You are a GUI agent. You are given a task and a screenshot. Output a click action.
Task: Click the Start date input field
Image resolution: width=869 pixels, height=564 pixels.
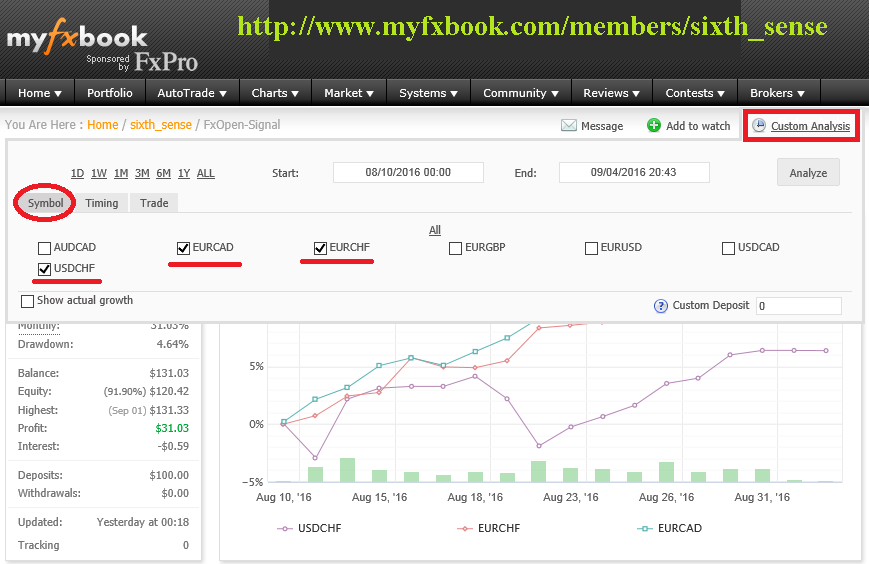pos(408,172)
